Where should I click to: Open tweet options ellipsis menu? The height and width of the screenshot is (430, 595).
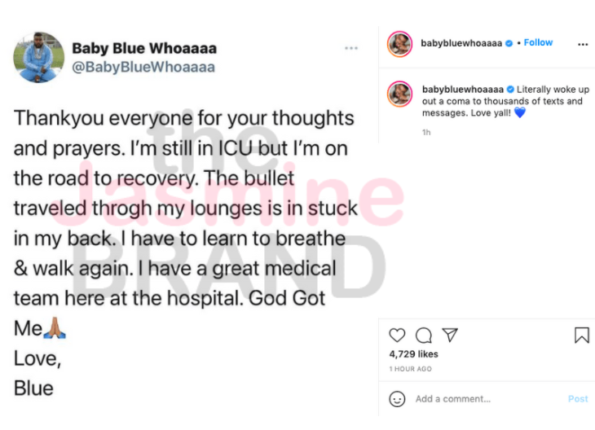(351, 48)
